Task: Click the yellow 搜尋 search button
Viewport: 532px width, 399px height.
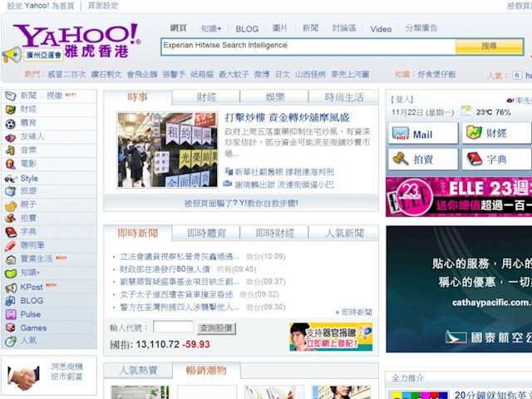Action: 490,47
